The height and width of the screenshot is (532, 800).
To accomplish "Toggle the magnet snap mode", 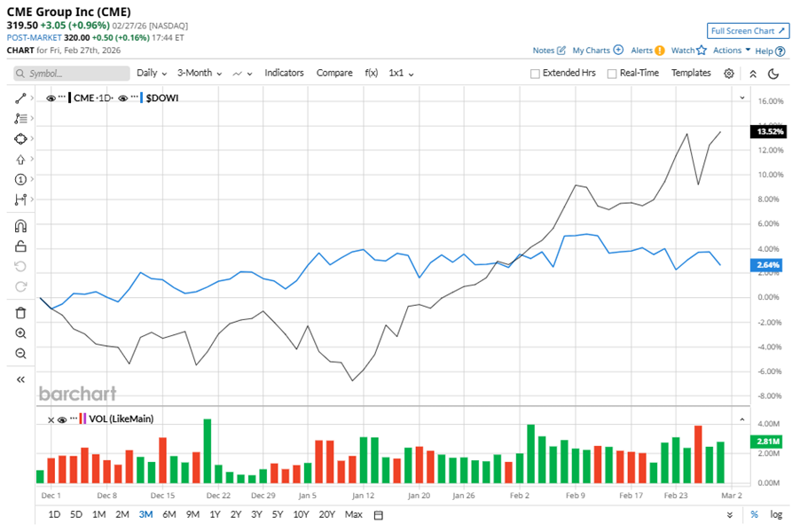I will [20, 226].
